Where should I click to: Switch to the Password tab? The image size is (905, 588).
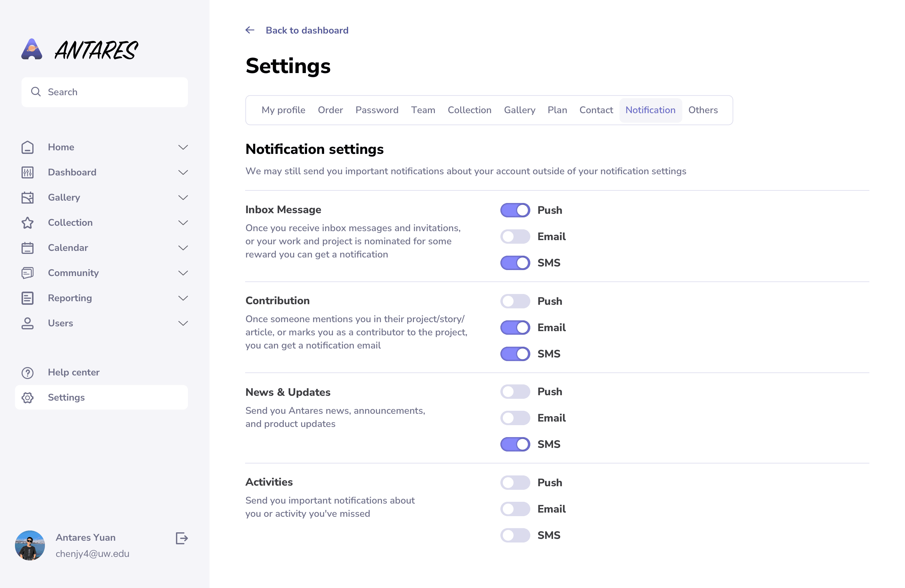pyautogui.click(x=376, y=110)
